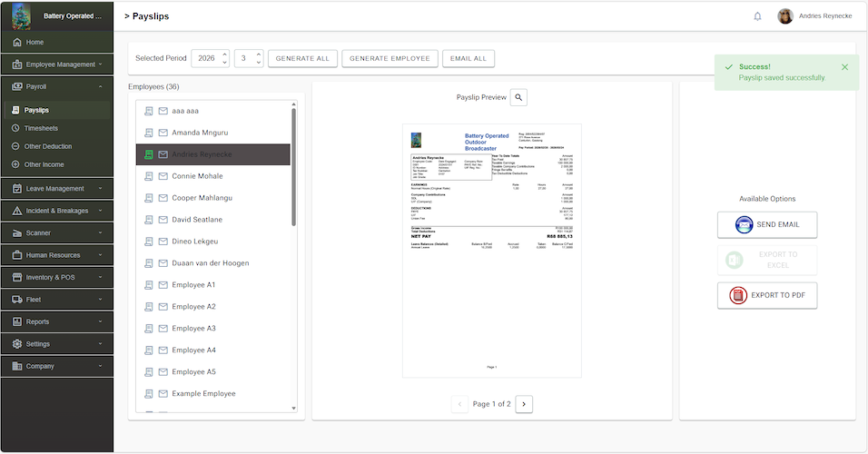This screenshot has width=868, height=454.
Task: Click the employee list scroll-down arrow
Action: click(x=293, y=409)
